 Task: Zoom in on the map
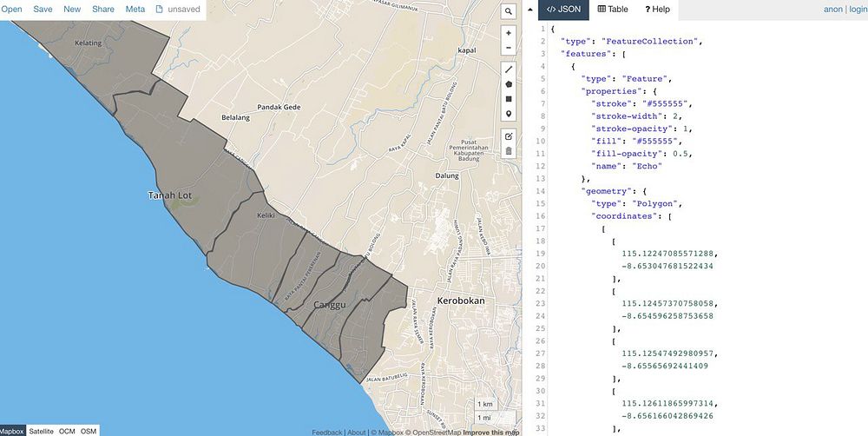point(508,33)
